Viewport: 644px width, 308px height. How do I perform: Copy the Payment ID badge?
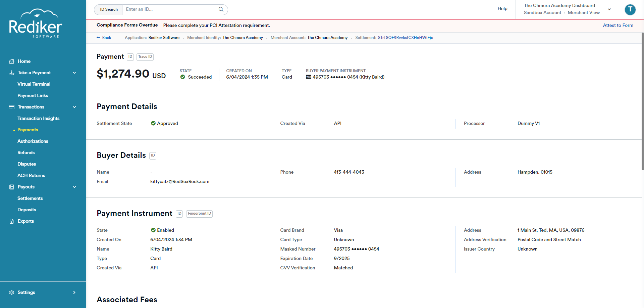[x=130, y=57]
